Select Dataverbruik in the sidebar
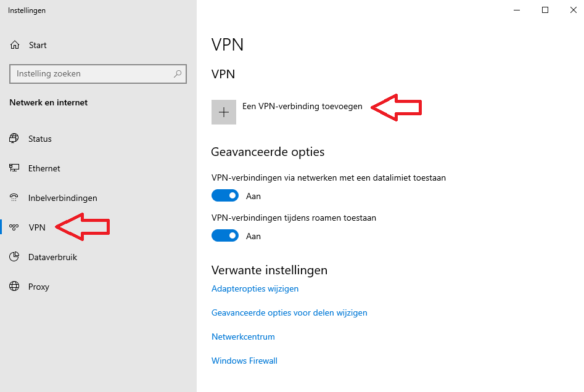The image size is (584, 392). 52,257
